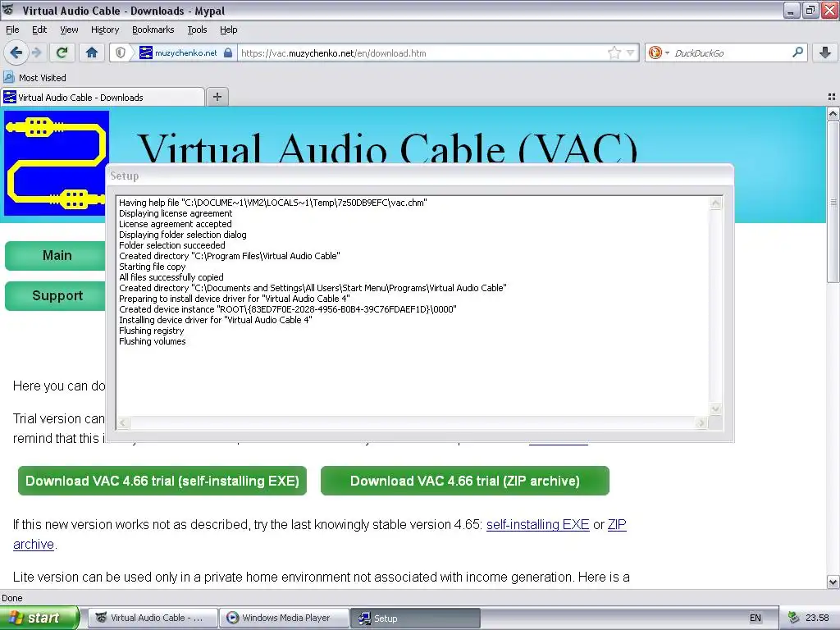The width and height of the screenshot is (840, 630).
Task: Open the list all tabs button
Action: click(832, 97)
